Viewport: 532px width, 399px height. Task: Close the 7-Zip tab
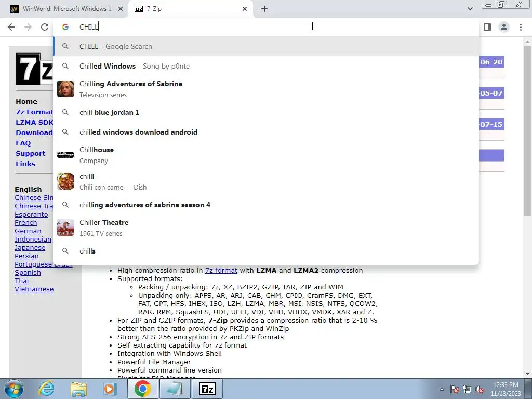tap(245, 9)
